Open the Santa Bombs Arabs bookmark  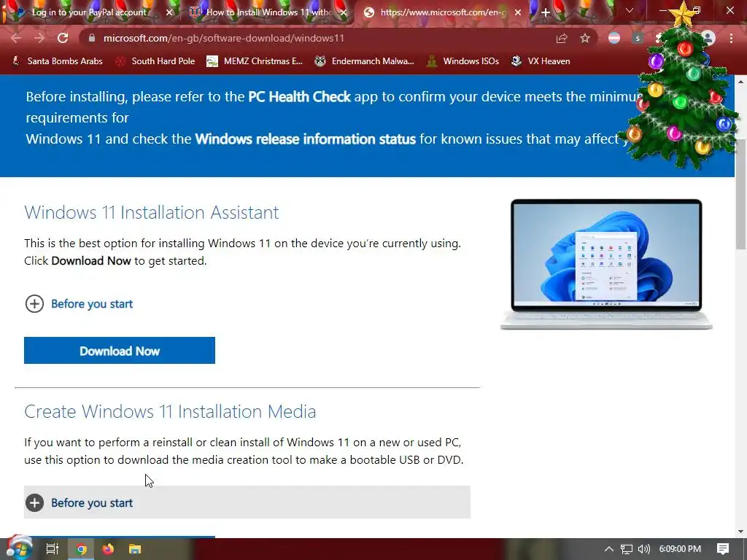click(x=57, y=61)
